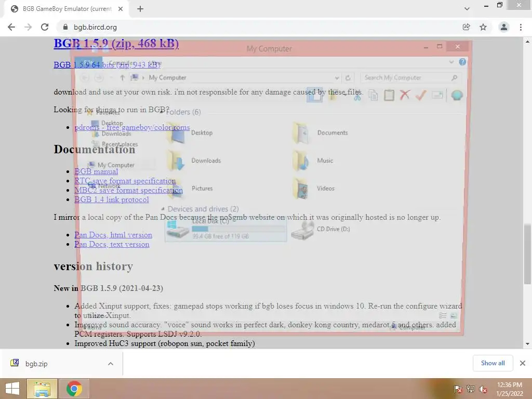Open MBC2 save format specification
The width and height of the screenshot is (532, 399).
coord(129,190)
